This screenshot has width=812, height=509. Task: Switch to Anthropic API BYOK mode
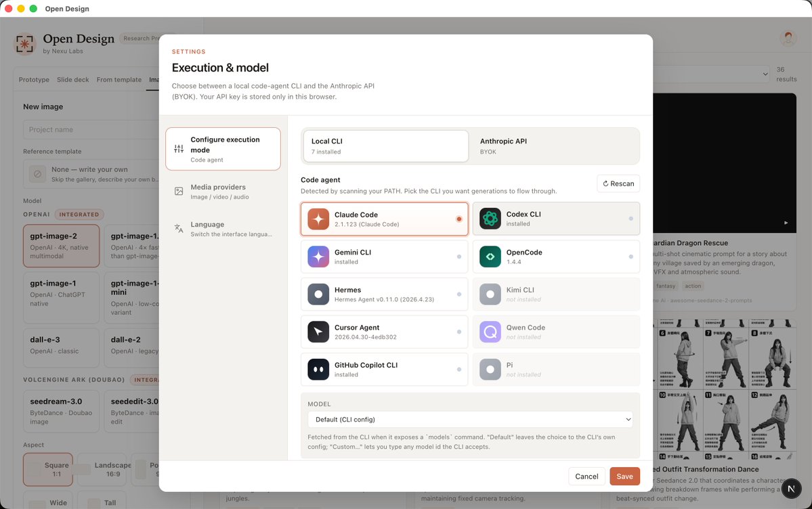click(x=555, y=146)
